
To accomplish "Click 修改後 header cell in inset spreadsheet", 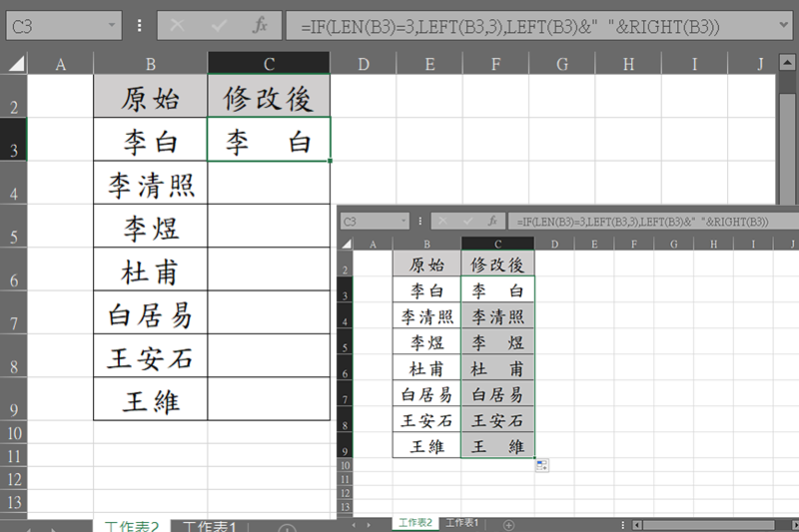I will (497, 264).
